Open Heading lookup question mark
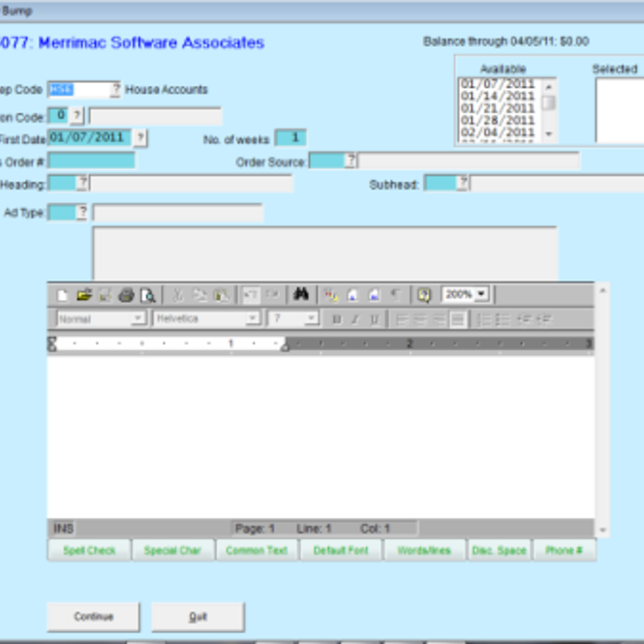 pos(83,182)
